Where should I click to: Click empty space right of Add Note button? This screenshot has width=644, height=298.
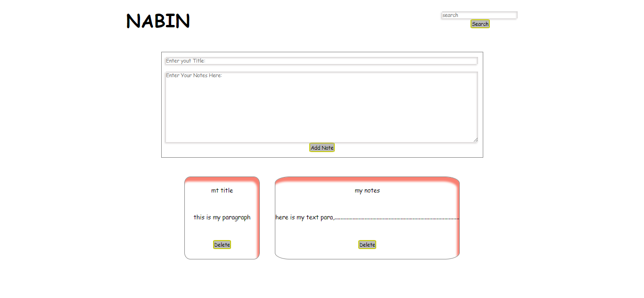[x=405, y=148]
